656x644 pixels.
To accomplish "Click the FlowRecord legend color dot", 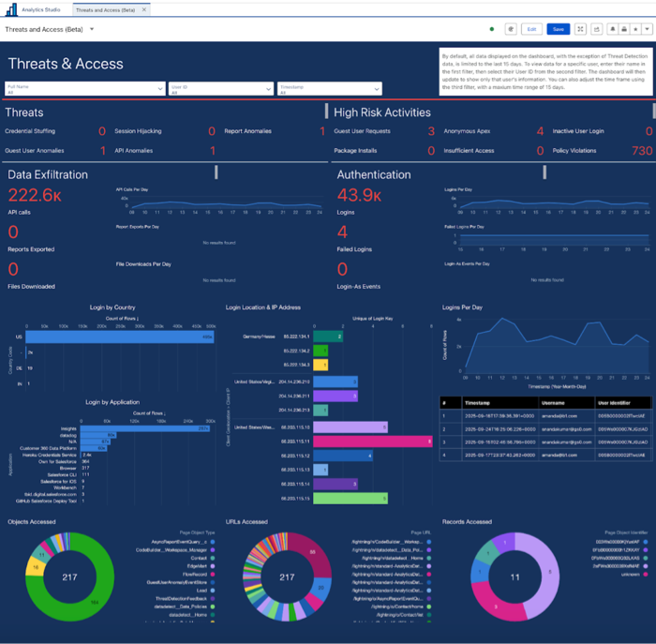I will tap(213, 574).
